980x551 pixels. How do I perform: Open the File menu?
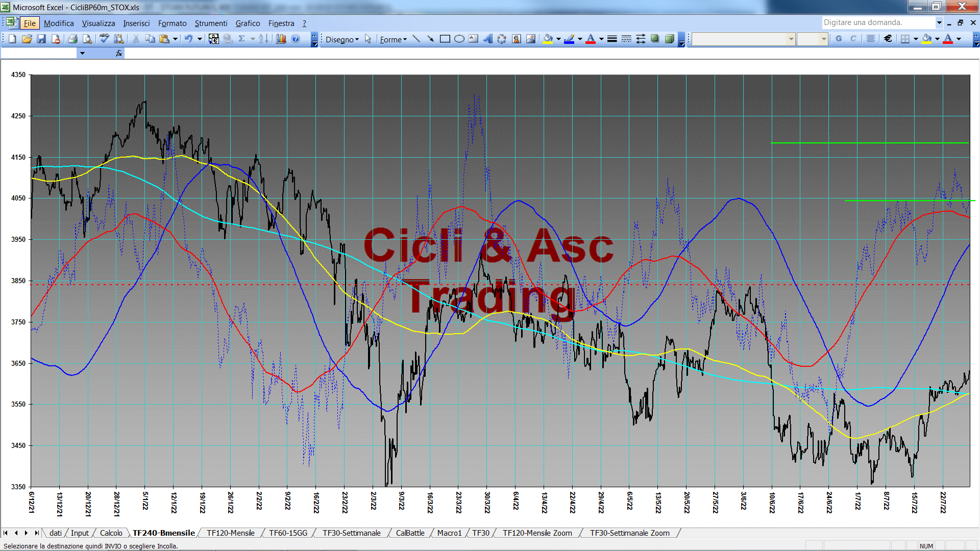point(30,23)
